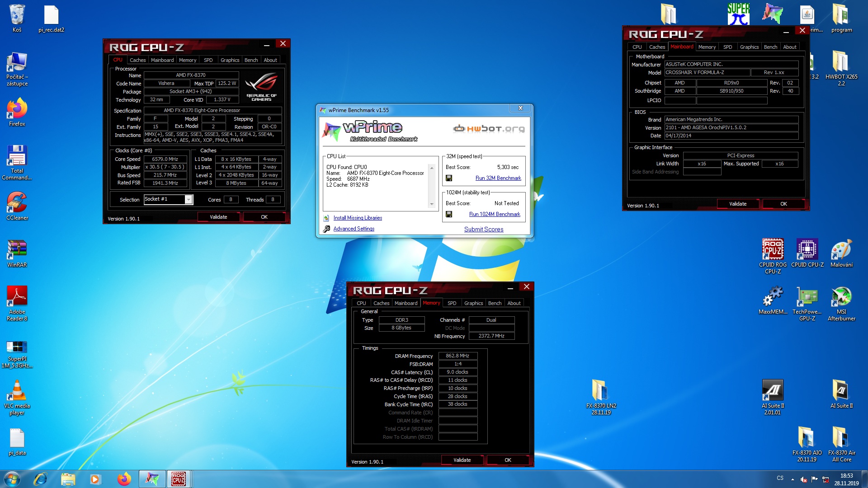Screen dimensions: 868x488
Task: Open Graphics tab in Mainboard CPU-Z window
Action: [749, 47]
